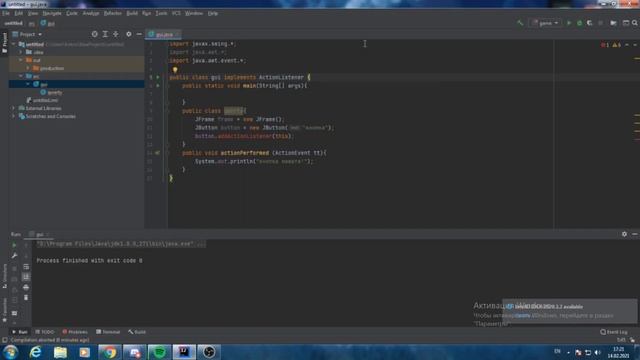The image size is (640, 360).
Task: Open Event Log button
Action: coord(614,332)
